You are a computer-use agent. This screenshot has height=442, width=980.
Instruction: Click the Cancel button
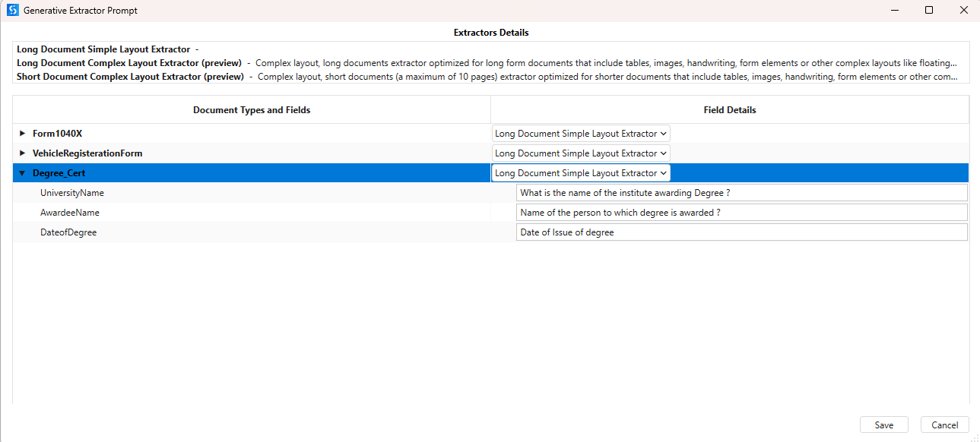945,425
